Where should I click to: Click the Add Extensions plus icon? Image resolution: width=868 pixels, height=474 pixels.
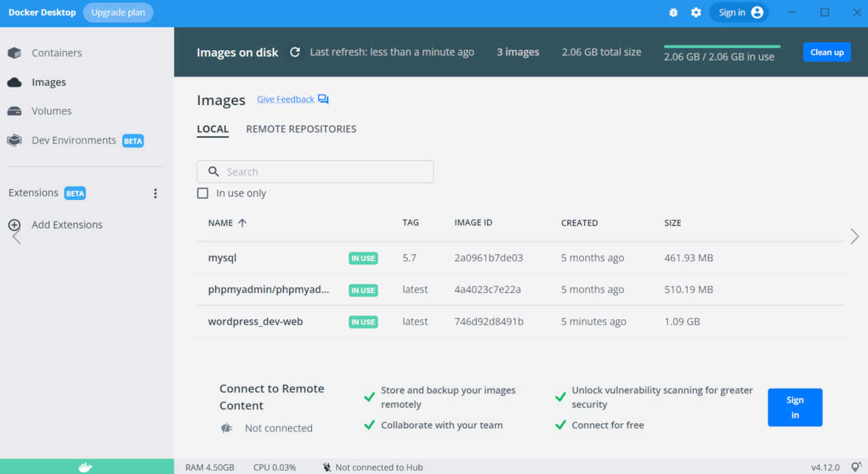[14, 224]
